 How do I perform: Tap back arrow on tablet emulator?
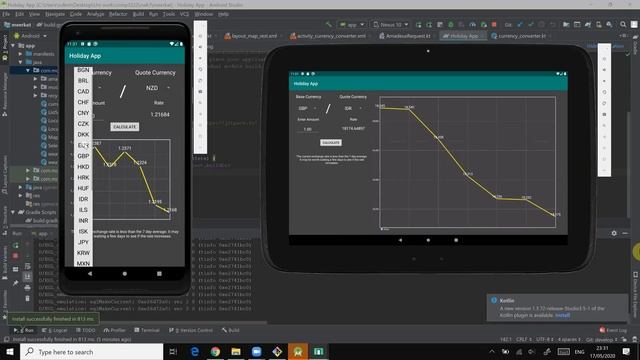tap(400, 240)
